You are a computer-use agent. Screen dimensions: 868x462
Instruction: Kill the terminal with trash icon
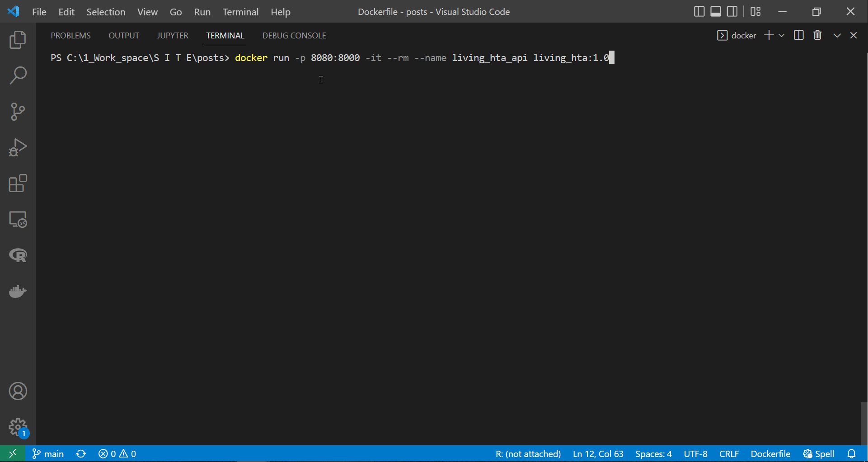coord(818,35)
